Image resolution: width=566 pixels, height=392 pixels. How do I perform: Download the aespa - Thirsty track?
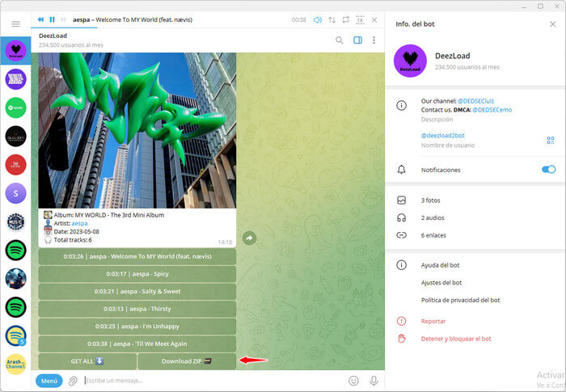137,309
